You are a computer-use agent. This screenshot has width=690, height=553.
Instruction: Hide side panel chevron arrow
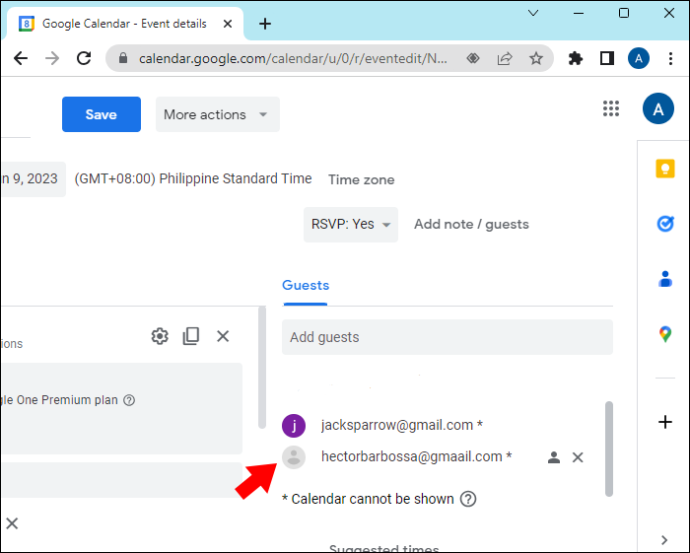point(664,539)
